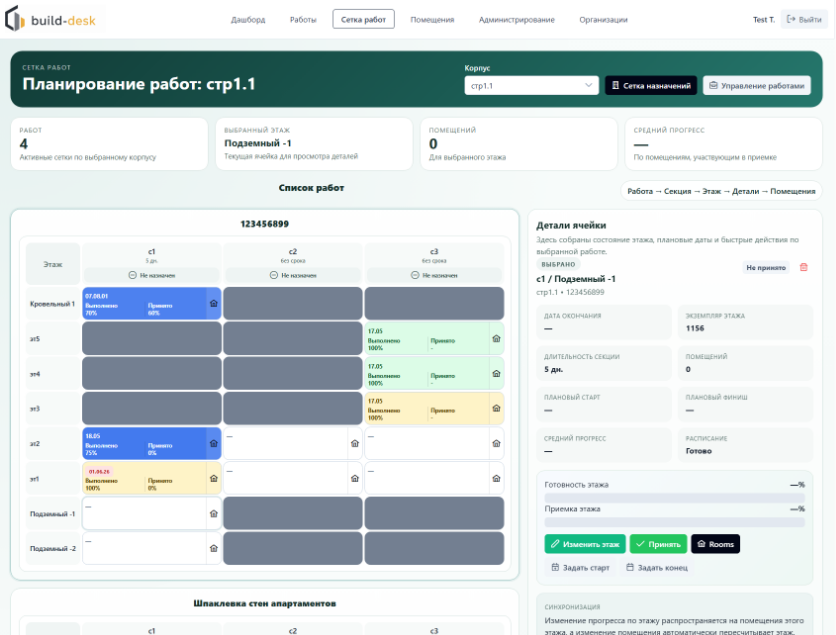The height and width of the screenshot is (635, 836).
Task: Open rooms icon in эт3 c3 cell
Action: coord(496,408)
